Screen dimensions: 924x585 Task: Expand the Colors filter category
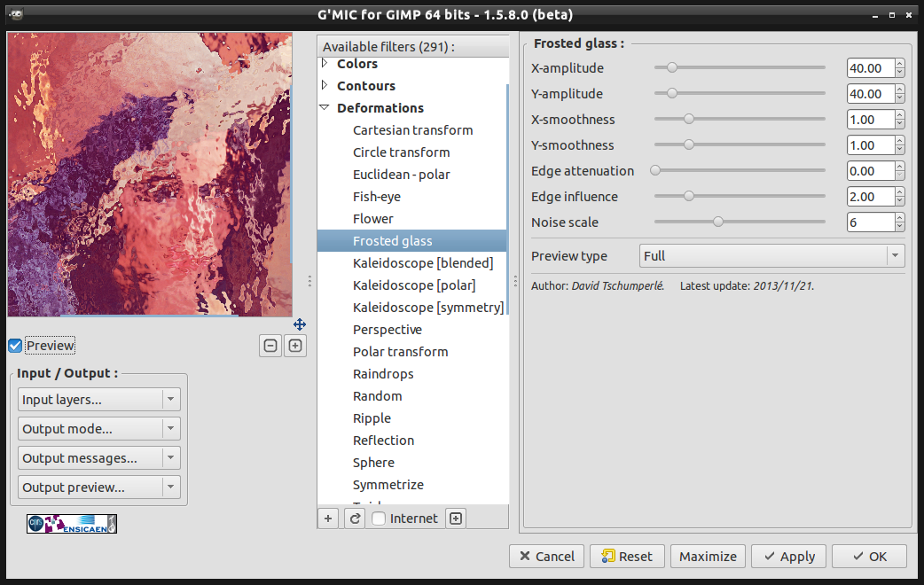[324, 63]
